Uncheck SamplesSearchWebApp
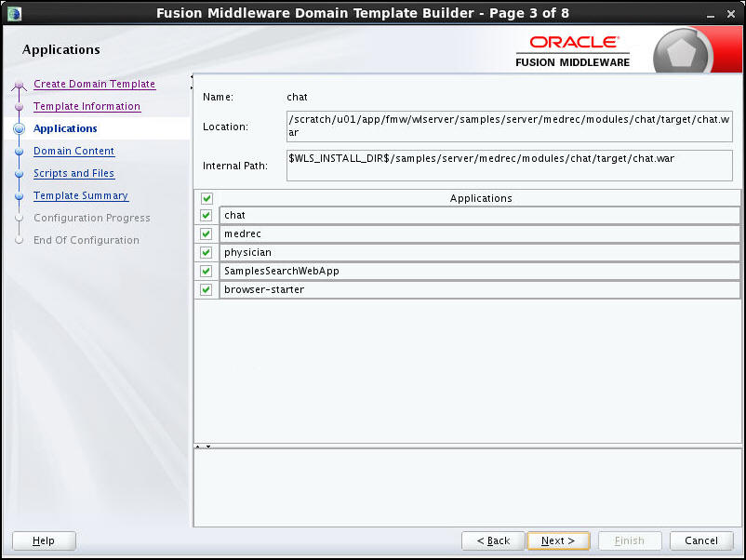Screen dimensions: 746x560 pos(206,271)
